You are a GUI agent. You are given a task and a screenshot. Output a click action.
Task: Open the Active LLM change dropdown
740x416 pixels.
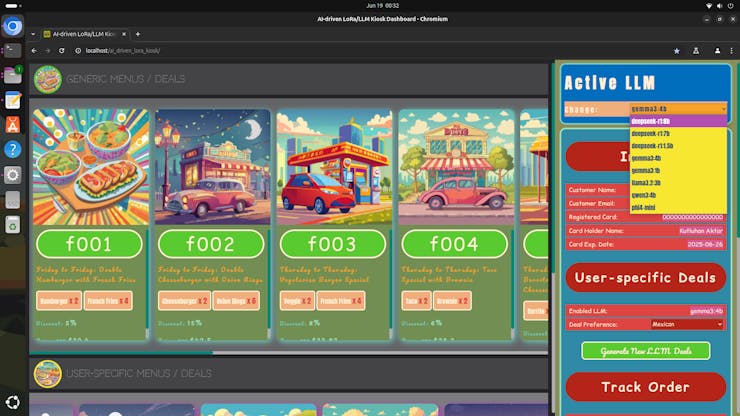(x=678, y=108)
